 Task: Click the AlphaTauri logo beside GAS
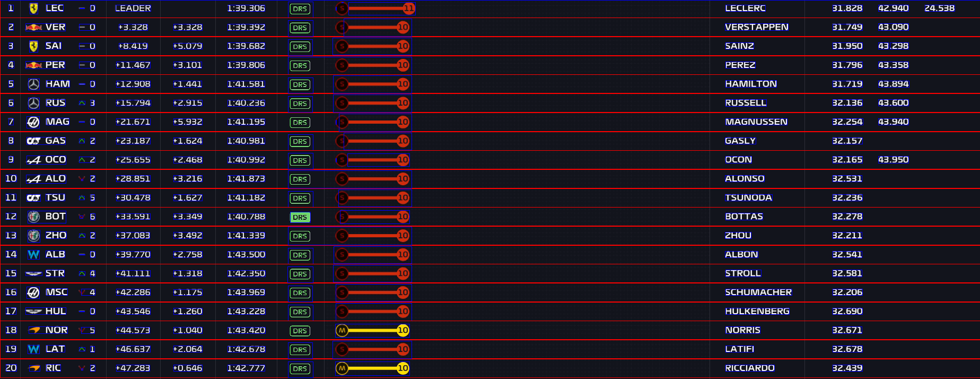(x=33, y=141)
